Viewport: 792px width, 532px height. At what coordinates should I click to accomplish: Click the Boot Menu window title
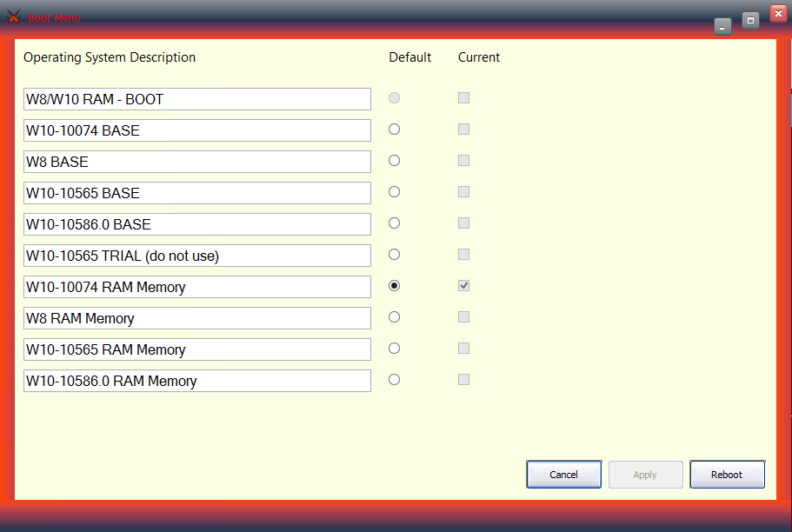point(54,18)
